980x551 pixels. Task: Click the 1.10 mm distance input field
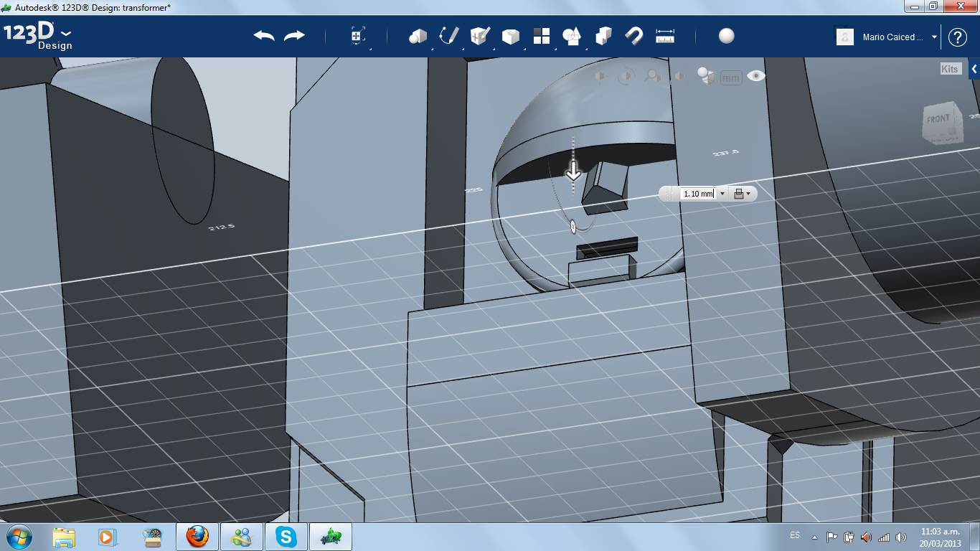(698, 194)
